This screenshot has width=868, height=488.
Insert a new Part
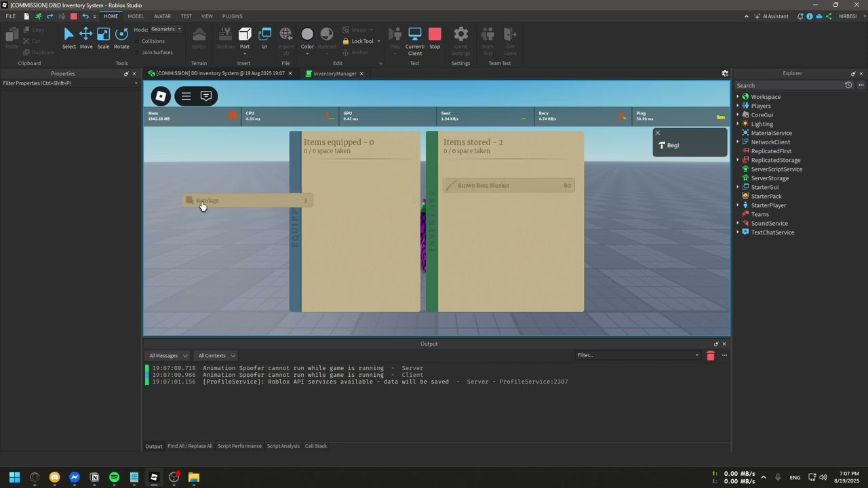(x=245, y=38)
